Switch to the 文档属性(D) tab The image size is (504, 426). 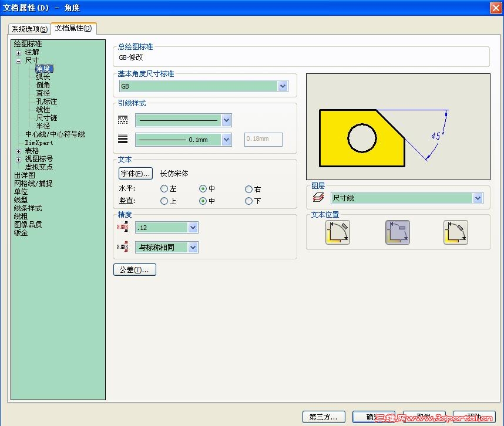[x=73, y=28]
